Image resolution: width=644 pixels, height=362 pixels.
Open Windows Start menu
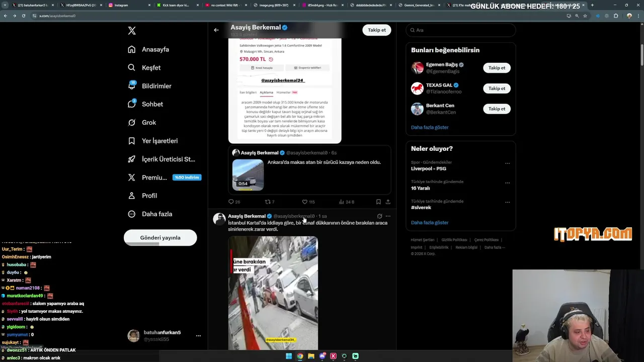tap(289, 356)
